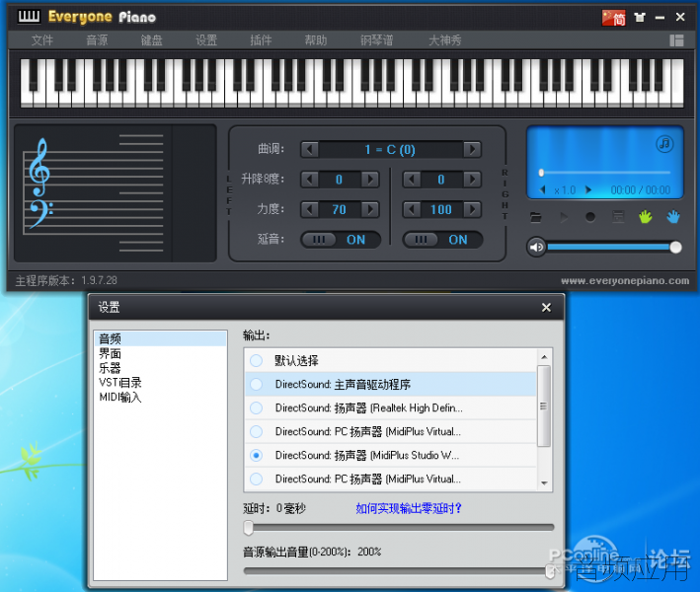Increase left-hand velocity from 70
The image size is (700, 592).
coord(370,209)
